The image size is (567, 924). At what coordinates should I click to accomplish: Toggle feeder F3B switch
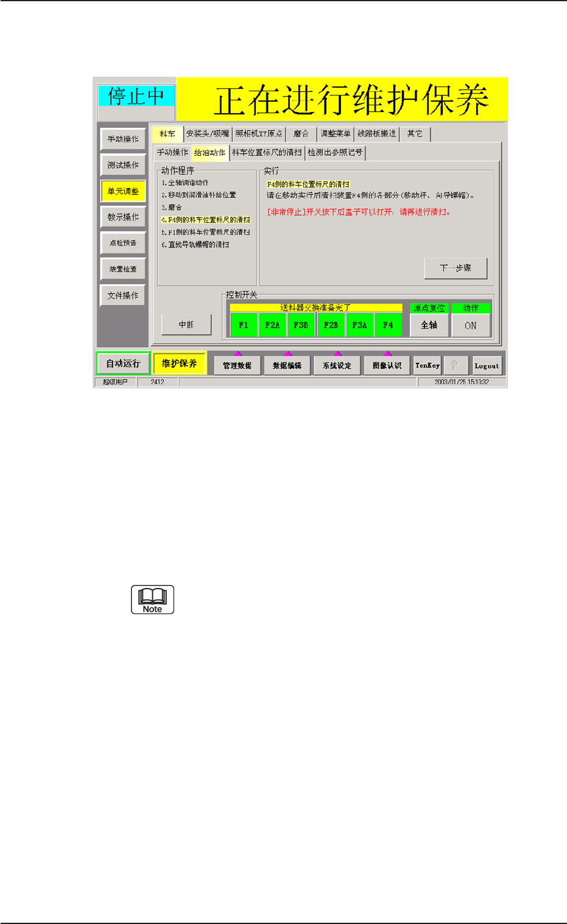tap(301, 325)
